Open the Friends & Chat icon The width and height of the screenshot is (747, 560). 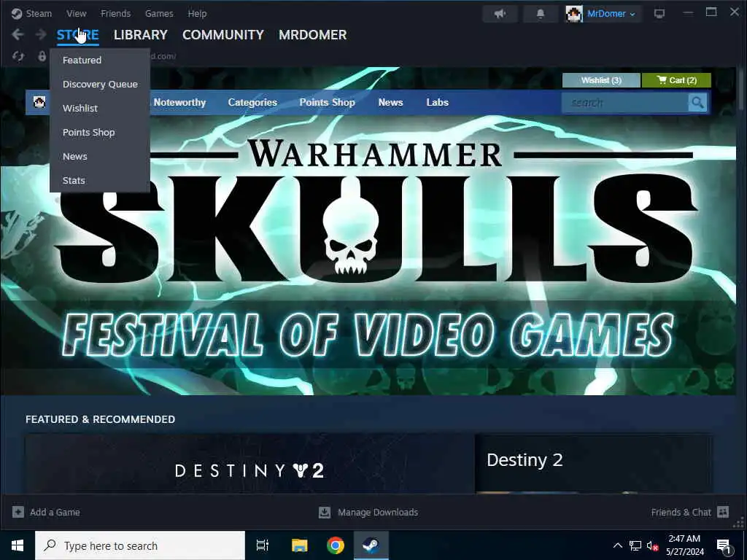tap(723, 512)
